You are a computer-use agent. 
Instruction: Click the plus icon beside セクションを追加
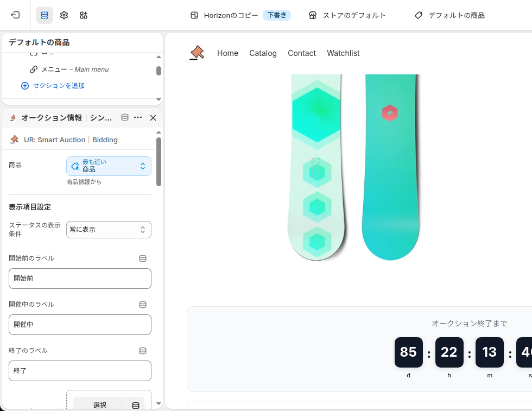25,86
